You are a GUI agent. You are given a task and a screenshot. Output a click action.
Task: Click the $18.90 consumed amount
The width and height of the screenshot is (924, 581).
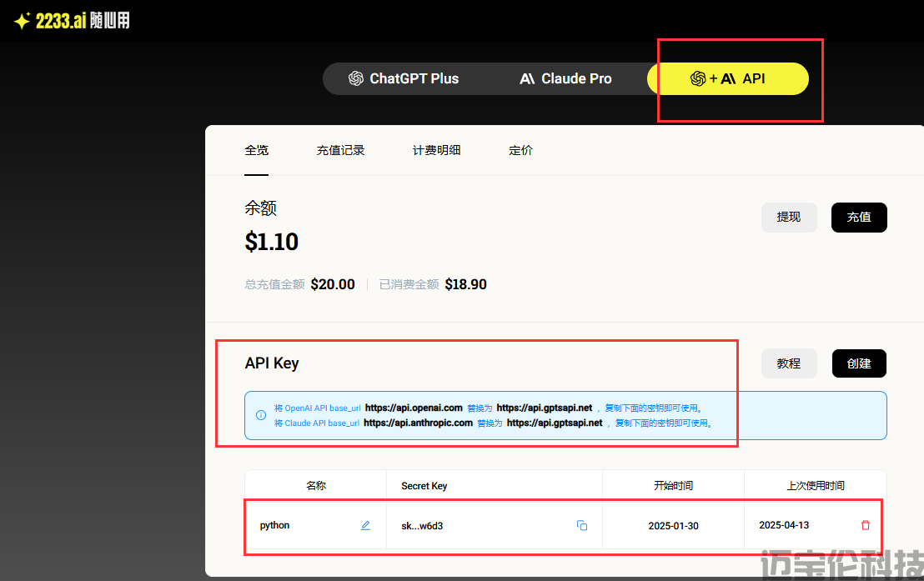click(465, 284)
